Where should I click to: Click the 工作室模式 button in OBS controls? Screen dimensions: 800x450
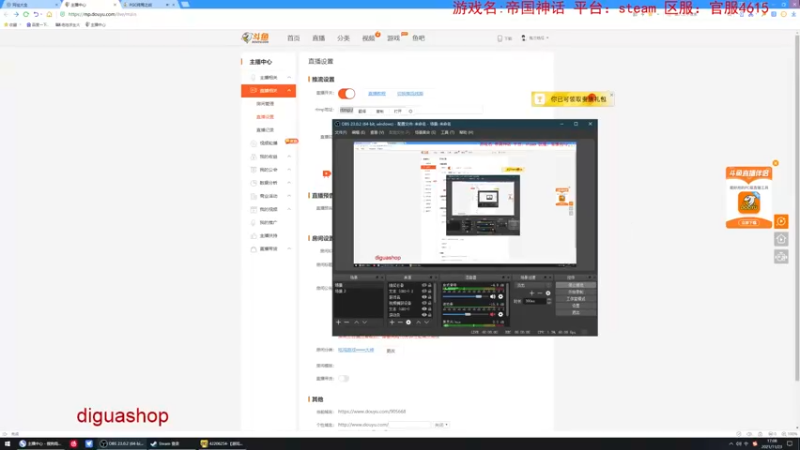[576, 299]
